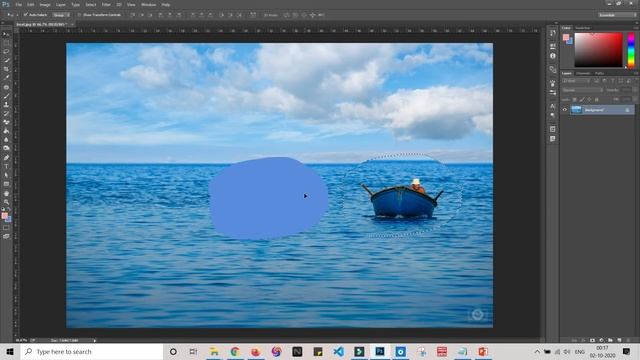Select the Clone Stamp tool
Image resolution: width=640 pixels, height=360 pixels.
[6, 105]
